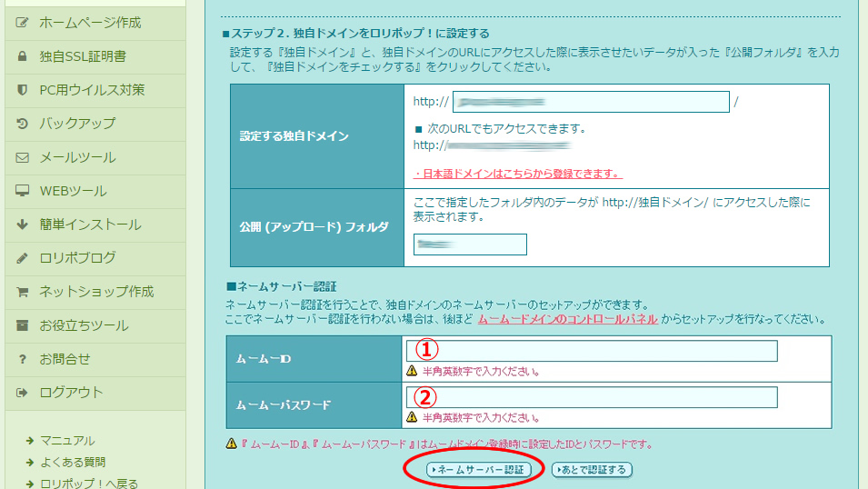Image resolution: width=868 pixels, height=489 pixels.
Task: Open the ホームページ作成 menu item
Action: [95, 23]
